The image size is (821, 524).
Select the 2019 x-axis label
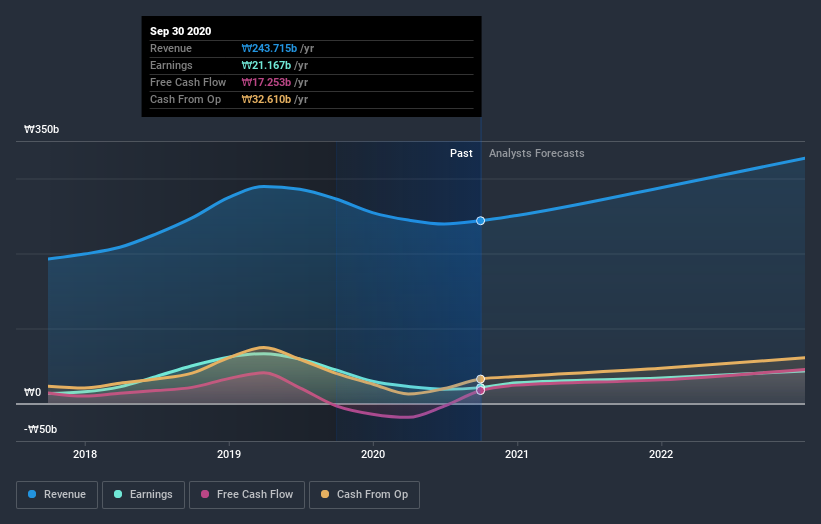pos(229,454)
